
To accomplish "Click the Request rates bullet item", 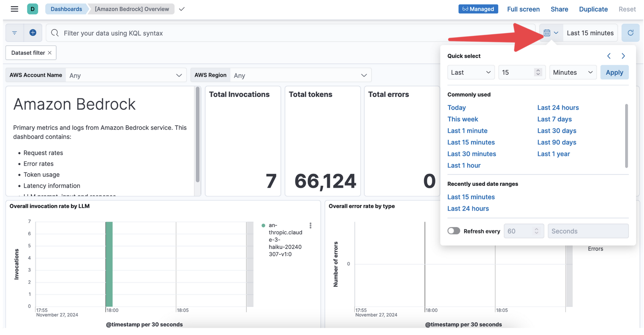I will [43, 153].
